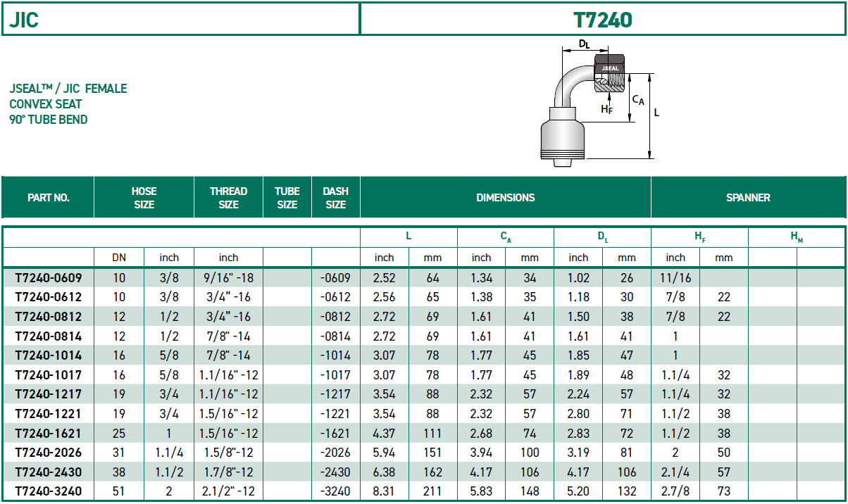Select the JSEAL / JIC FEMALE description line
The width and height of the screenshot is (848, 504).
click(68, 89)
